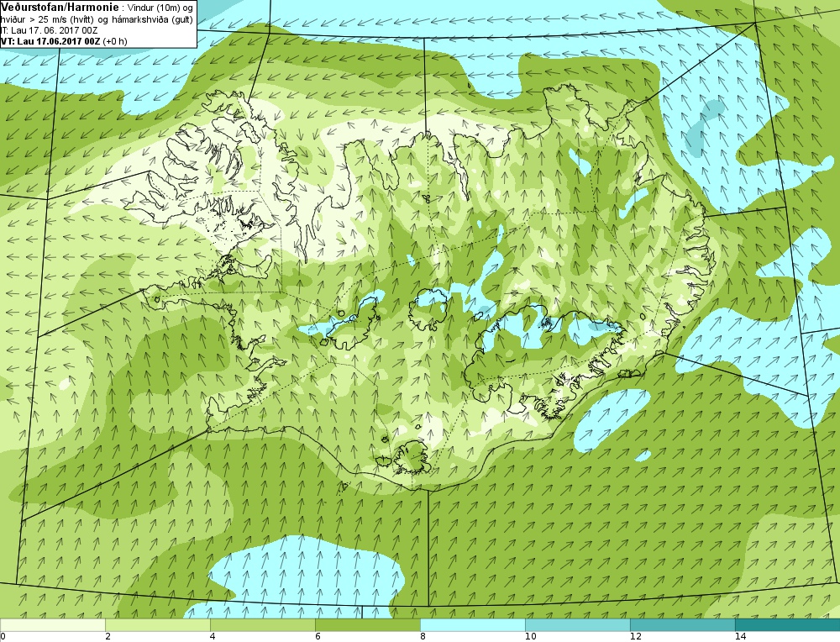This screenshot has width=840, height=642.
Task: Click the dark green 6–8 legend swatch
Action: [368, 625]
